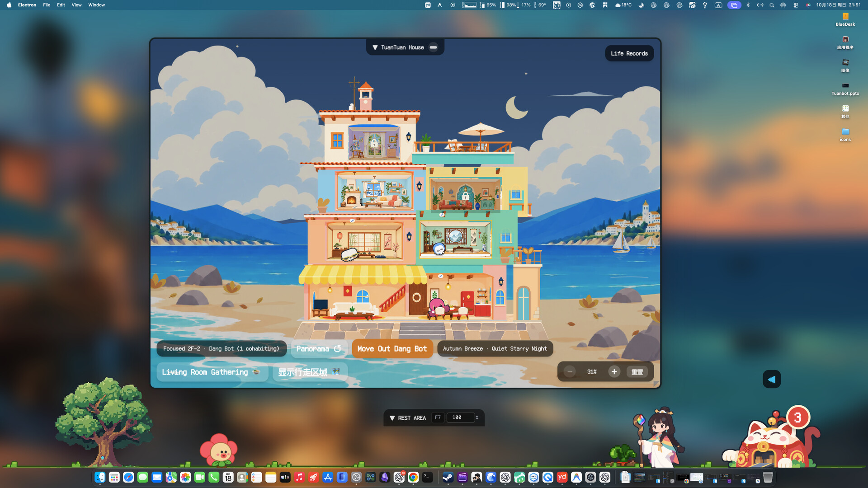
Task: Click the pink flower desktop pet
Action: point(219,450)
